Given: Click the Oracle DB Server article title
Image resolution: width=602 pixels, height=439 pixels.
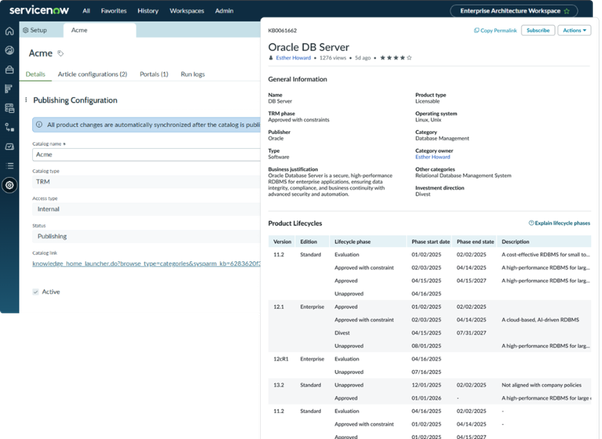Looking at the screenshot, I should (308, 47).
